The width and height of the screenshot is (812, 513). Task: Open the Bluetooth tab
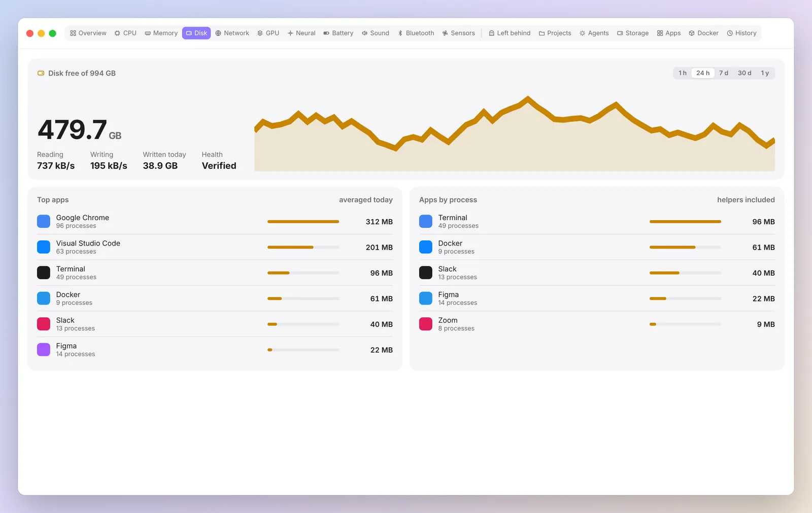point(416,33)
